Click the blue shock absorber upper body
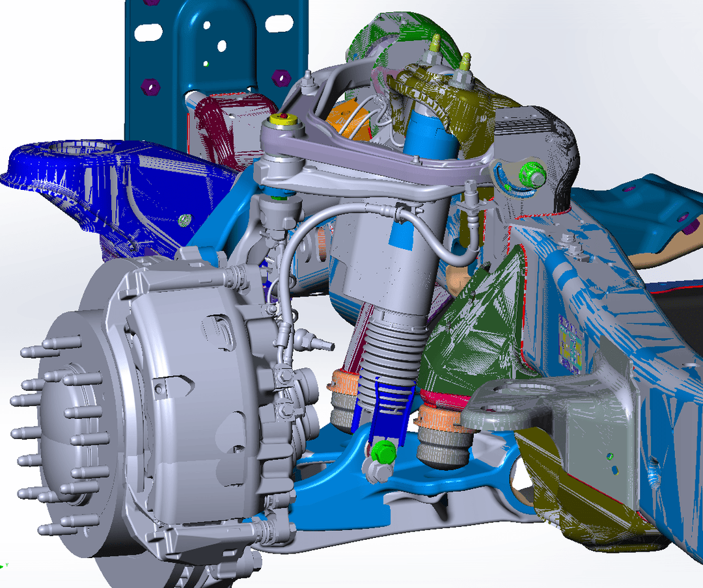This screenshot has height=588, width=703. coord(428,133)
